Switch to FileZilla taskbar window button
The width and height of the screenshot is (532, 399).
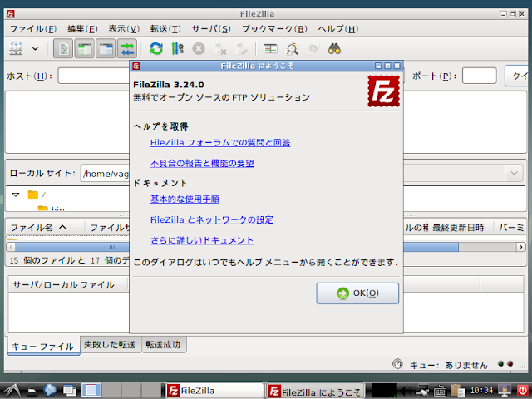pos(214,391)
